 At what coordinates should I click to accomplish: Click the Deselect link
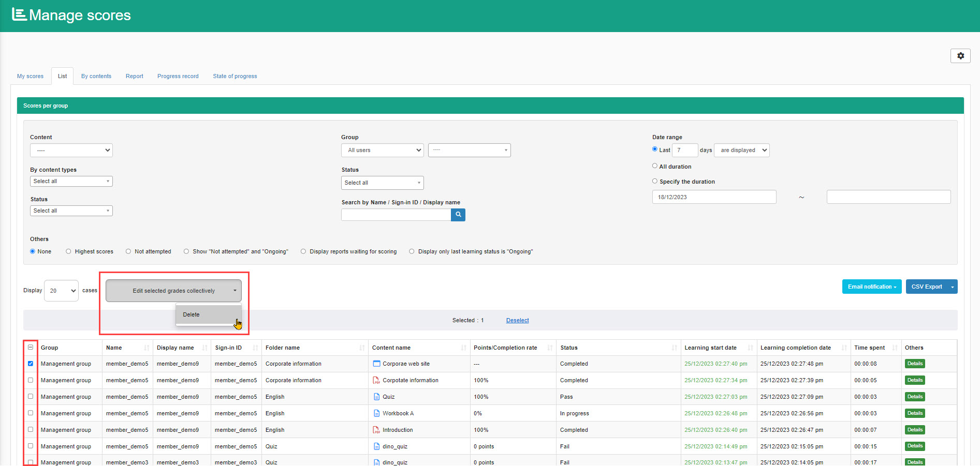point(517,320)
